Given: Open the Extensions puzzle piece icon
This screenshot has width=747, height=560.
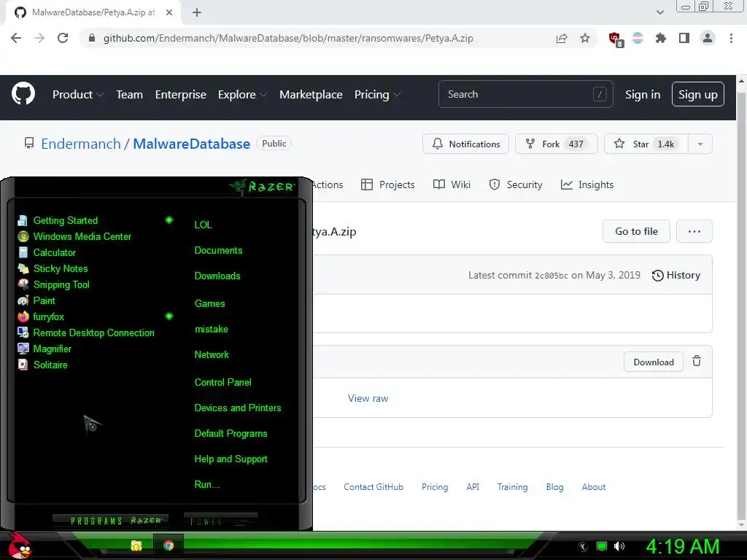Looking at the screenshot, I should pyautogui.click(x=661, y=38).
